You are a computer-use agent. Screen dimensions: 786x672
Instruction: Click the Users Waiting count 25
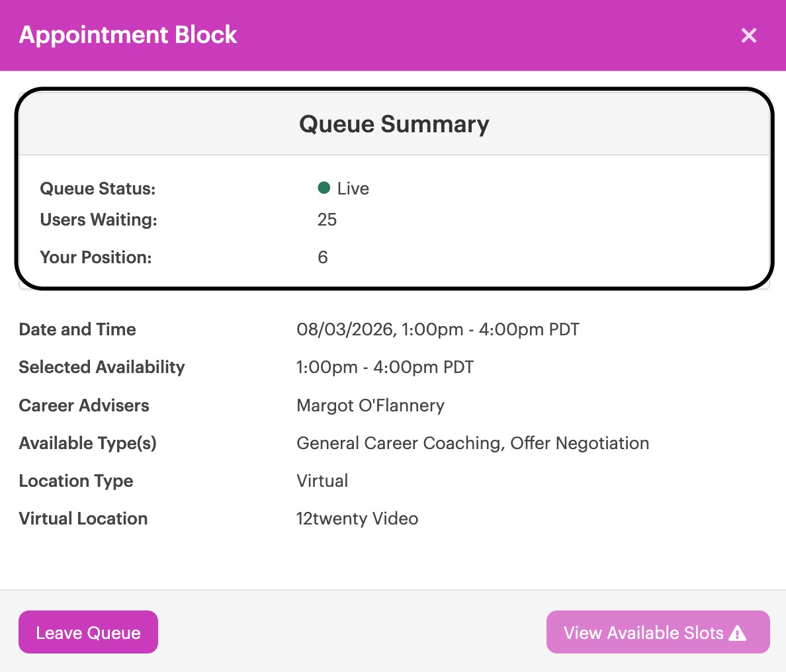click(x=327, y=220)
